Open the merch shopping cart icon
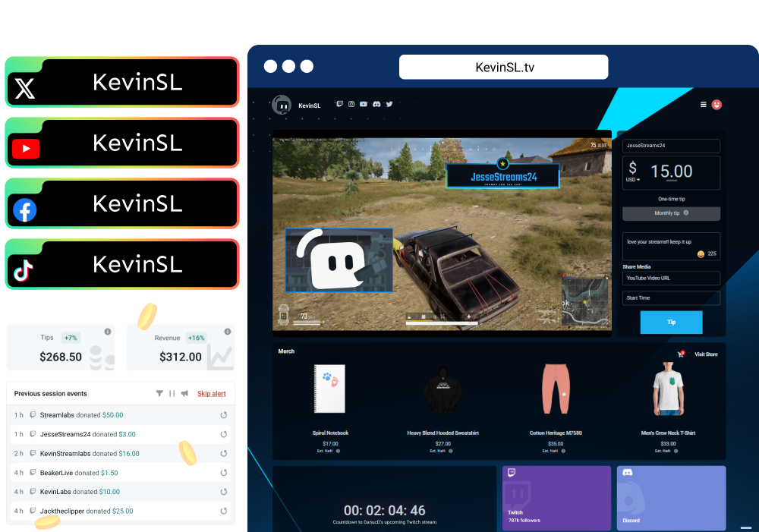759x532 pixels. (681, 354)
